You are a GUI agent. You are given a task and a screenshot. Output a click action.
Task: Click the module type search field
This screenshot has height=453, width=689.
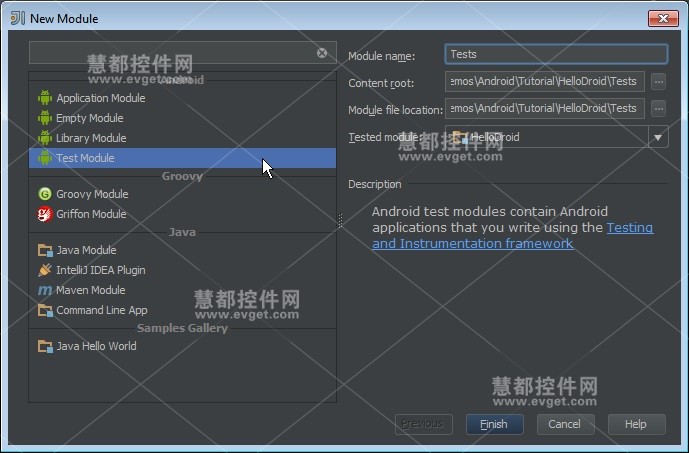pos(182,53)
